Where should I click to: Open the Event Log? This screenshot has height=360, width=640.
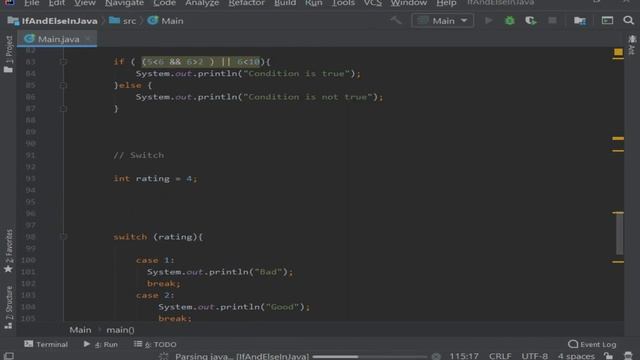coord(592,344)
